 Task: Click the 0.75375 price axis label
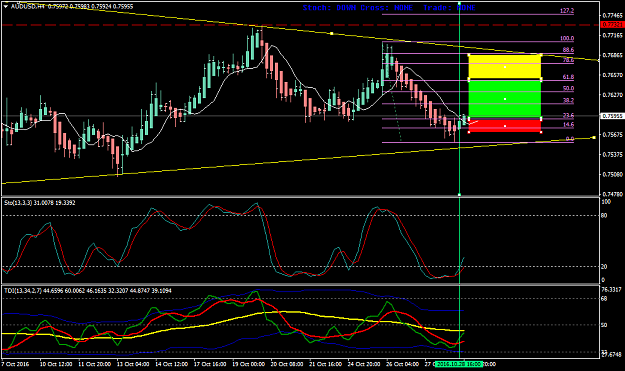coord(612,154)
